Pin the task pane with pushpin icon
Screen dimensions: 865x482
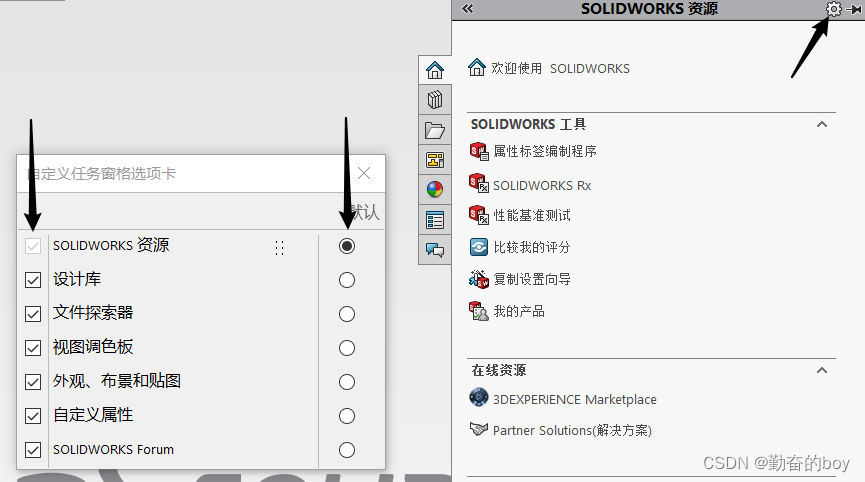coord(855,9)
